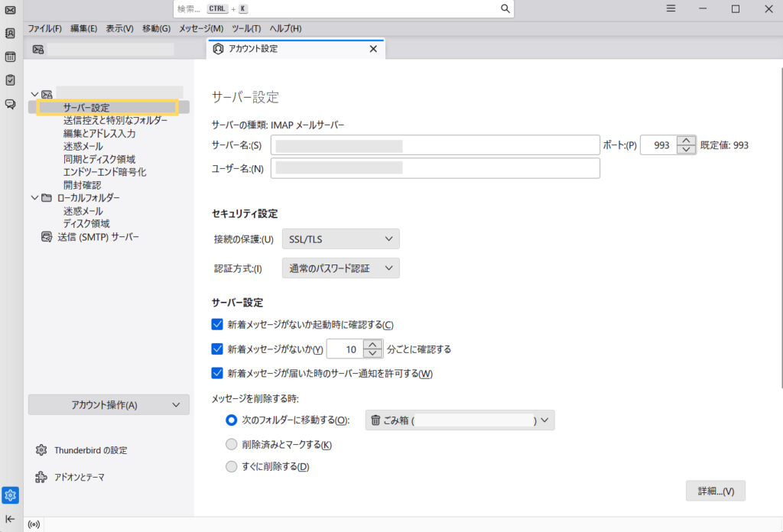The height and width of the screenshot is (532, 783).
Task: Toggle 新着メッセージが届いた時のサーバー通知を許可する checkbox
Action: [x=217, y=373]
